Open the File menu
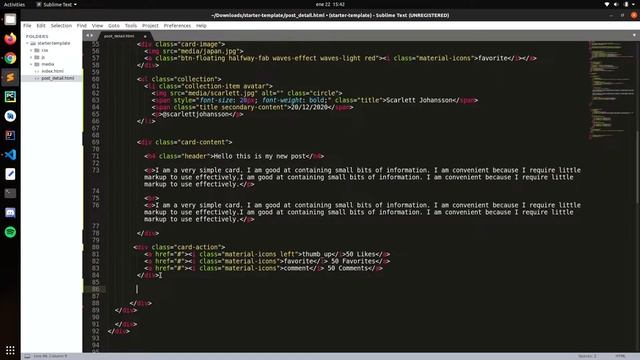The image size is (640, 360). (x=27, y=26)
